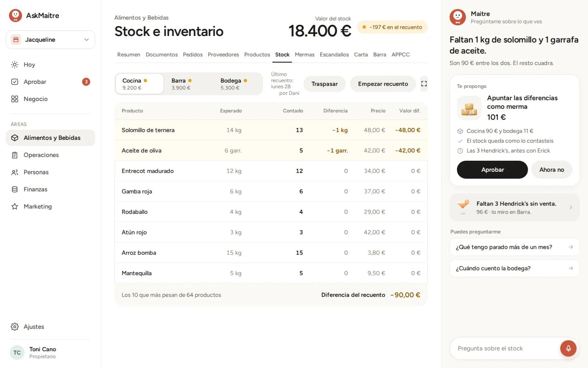Click the -197 € en el recuento badge
588x368 pixels.
click(x=392, y=27)
